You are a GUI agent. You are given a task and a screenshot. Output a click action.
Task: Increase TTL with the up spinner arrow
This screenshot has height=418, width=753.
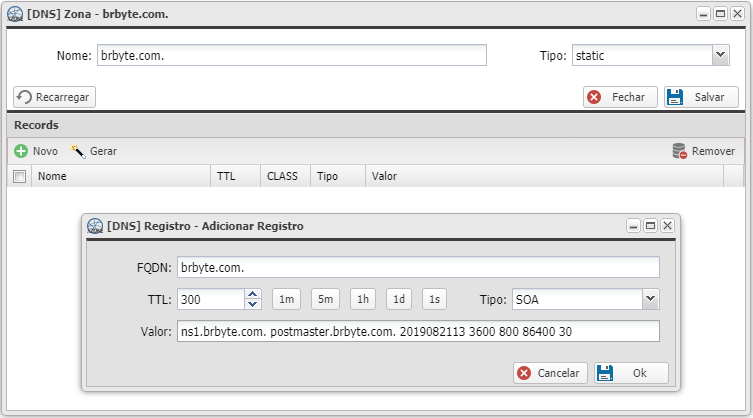[x=253, y=294]
